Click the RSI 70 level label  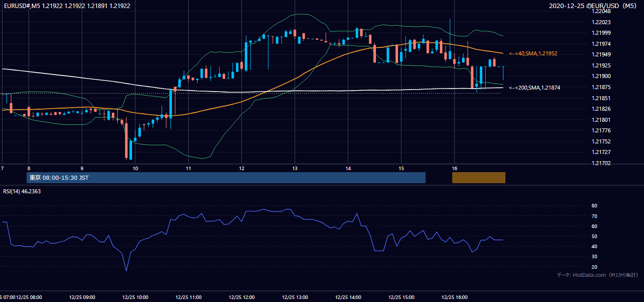pyautogui.click(x=595, y=216)
